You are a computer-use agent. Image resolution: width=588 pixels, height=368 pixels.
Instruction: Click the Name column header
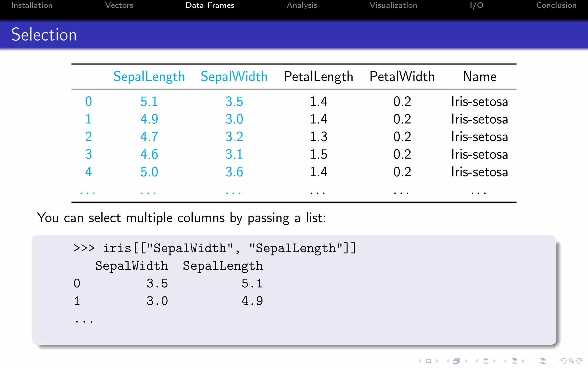pyautogui.click(x=479, y=76)
